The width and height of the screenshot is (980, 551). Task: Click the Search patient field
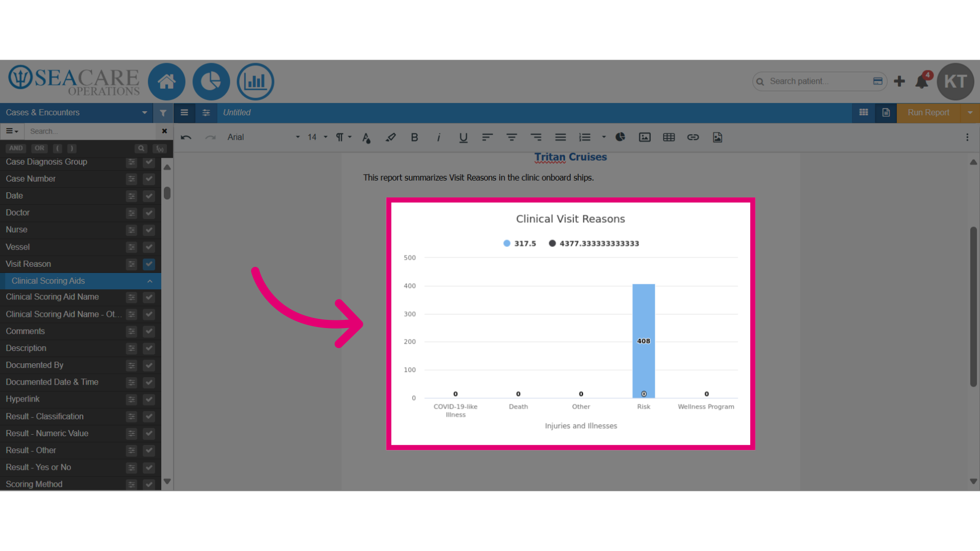tap(819, 81)
